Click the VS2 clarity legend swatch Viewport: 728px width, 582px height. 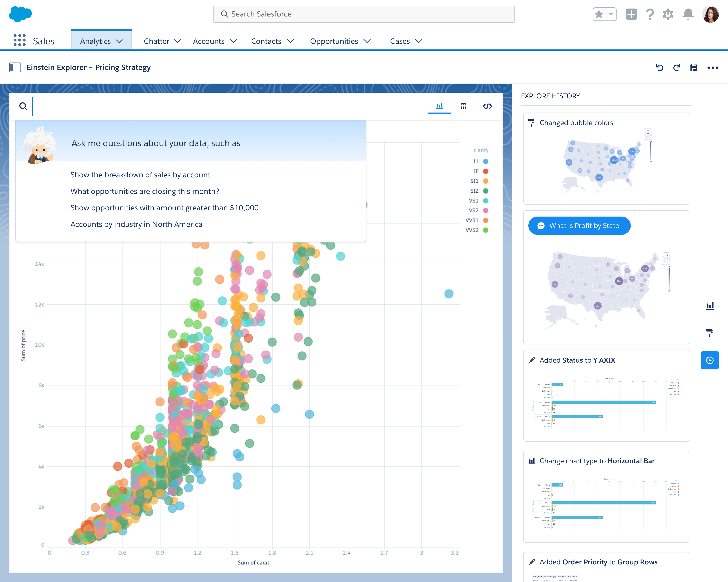coord(486,210)
